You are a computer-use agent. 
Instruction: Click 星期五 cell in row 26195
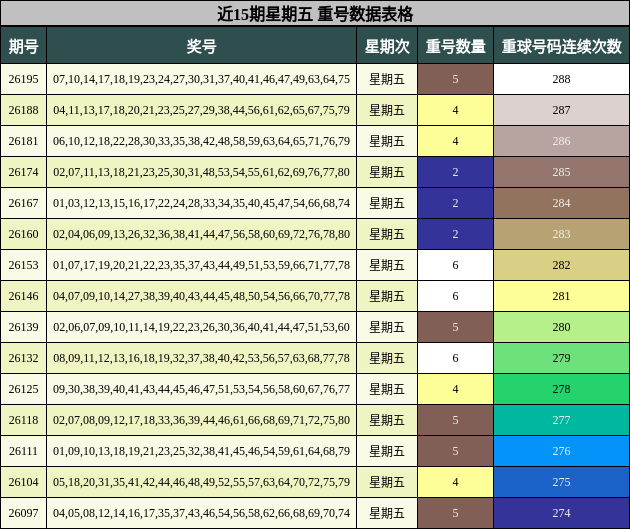(387, 79)
